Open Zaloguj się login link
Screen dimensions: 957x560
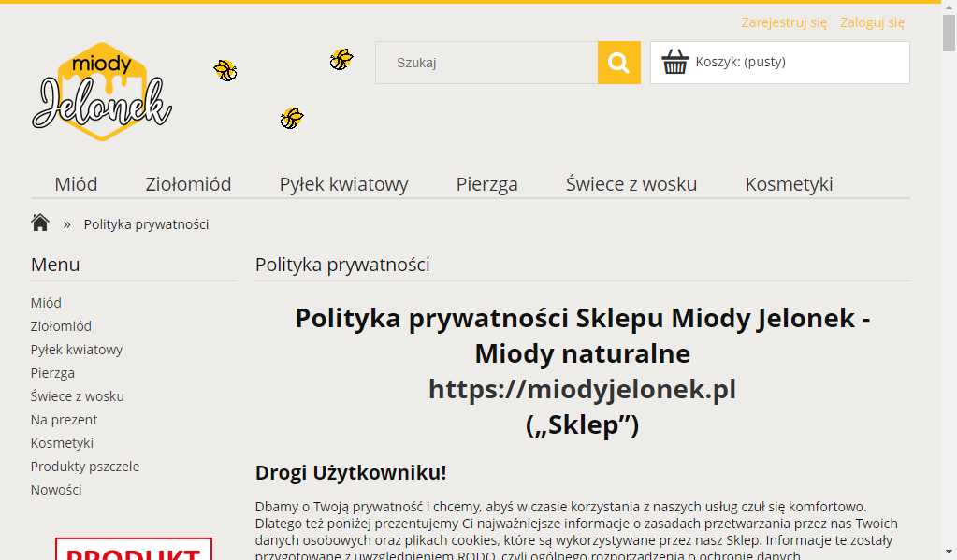[x=872, y=22]
